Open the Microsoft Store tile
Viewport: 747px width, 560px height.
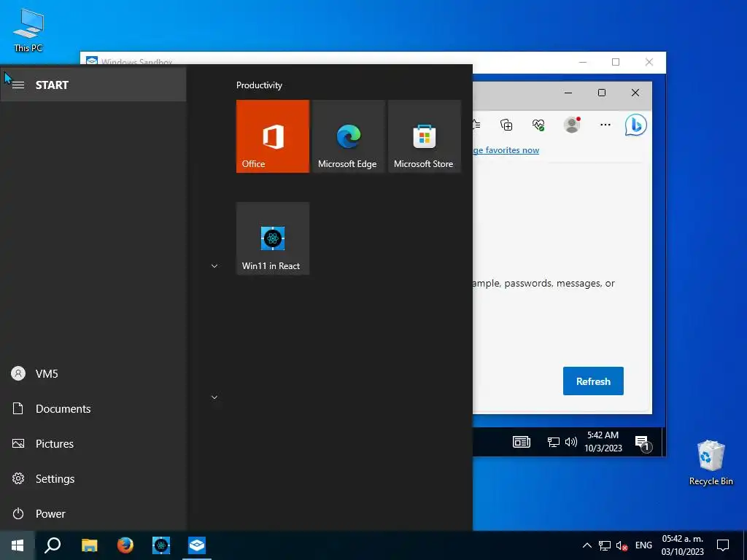[425, 136]
